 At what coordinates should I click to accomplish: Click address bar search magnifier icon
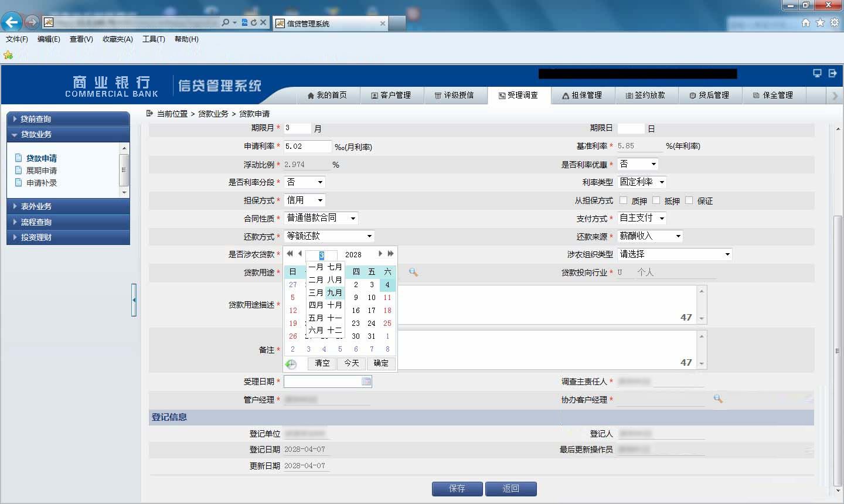(226, 22)
